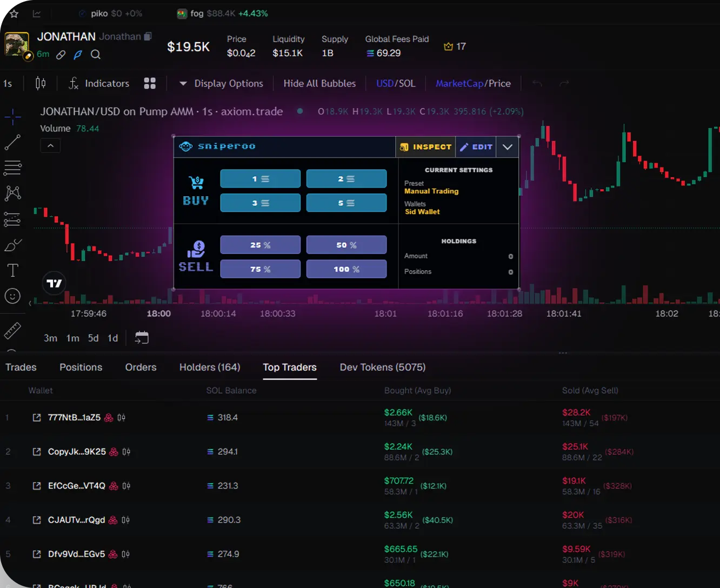Click the TradingView logo on chart
The height and width of the screenshot is (588, 720).
(x=54, y=283)
